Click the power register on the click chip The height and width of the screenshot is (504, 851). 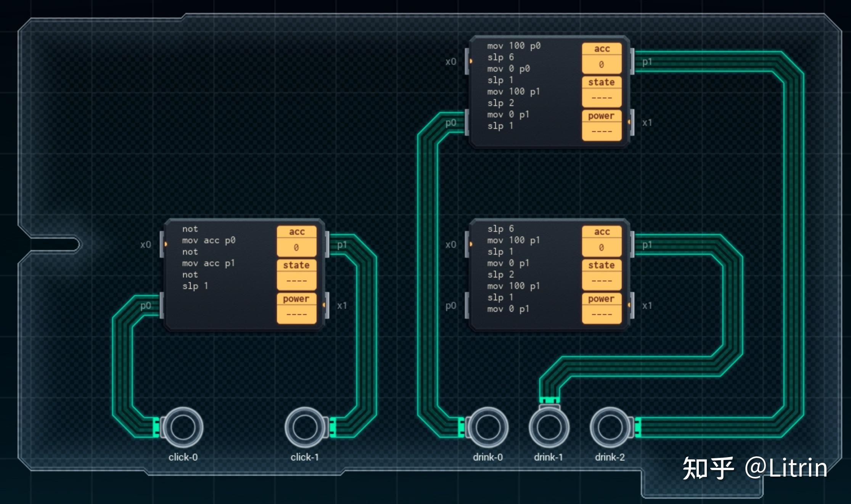coord(297,308)
